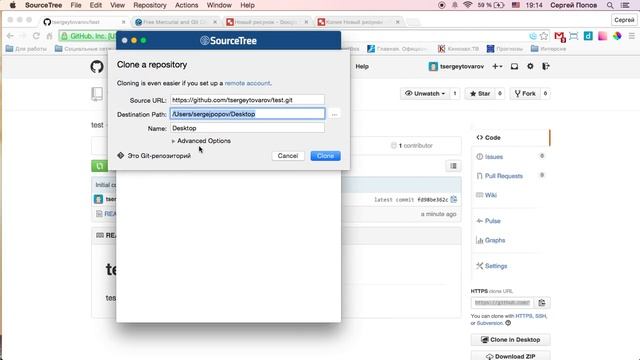Click the GitHub sign out icon
640x360 pixels.
pyautogui.click(x=545, y=66)
